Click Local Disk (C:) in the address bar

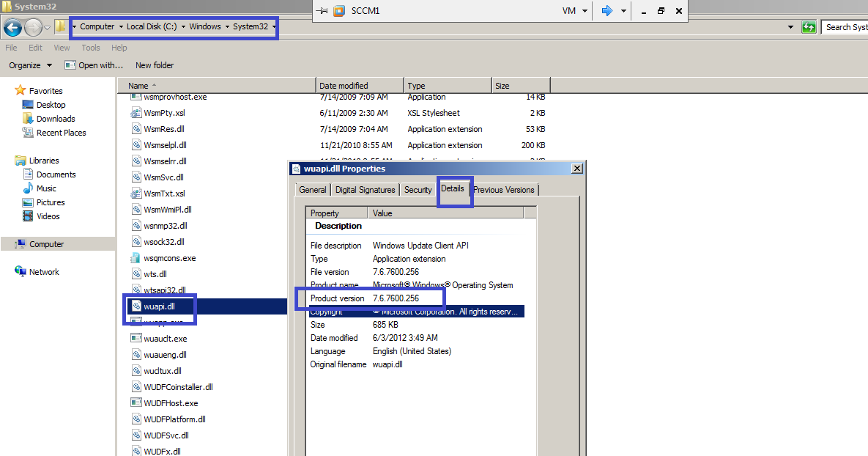152,26
